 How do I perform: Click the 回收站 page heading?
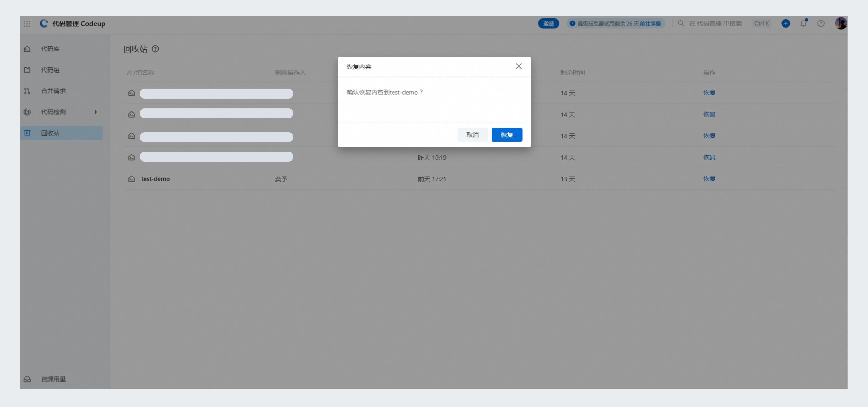coord(135,49)
